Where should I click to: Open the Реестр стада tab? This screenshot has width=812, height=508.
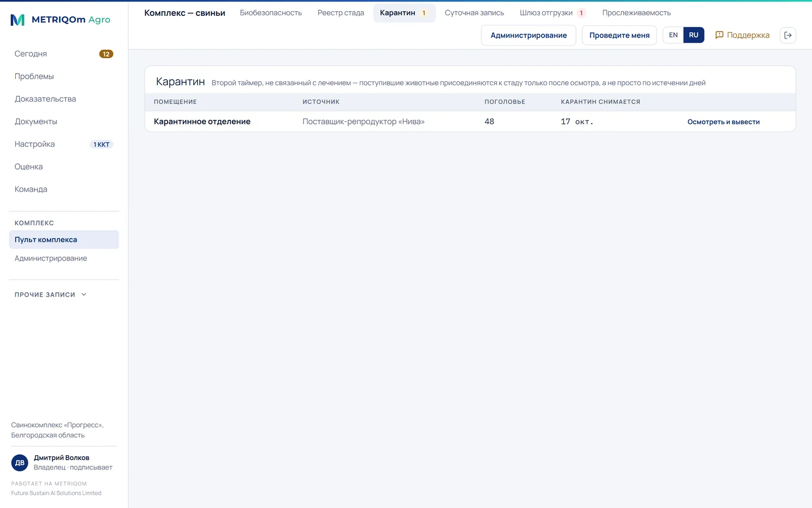[341, 13]
